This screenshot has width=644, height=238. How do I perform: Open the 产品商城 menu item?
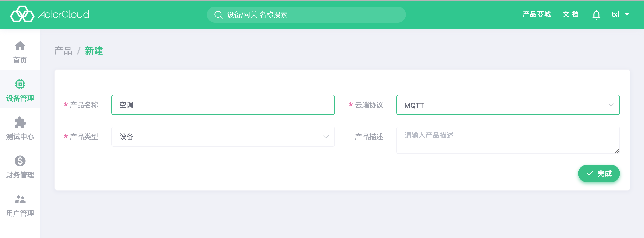pos(536,14)
